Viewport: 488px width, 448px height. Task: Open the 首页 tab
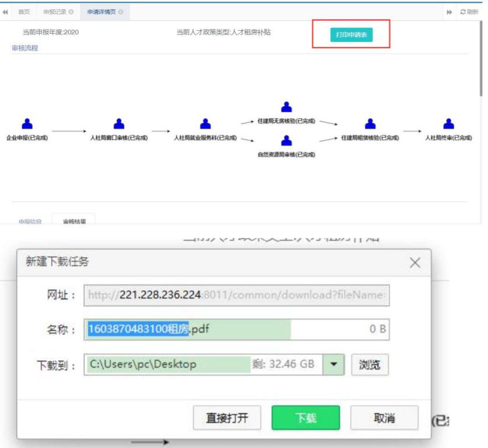coord(24,12)
